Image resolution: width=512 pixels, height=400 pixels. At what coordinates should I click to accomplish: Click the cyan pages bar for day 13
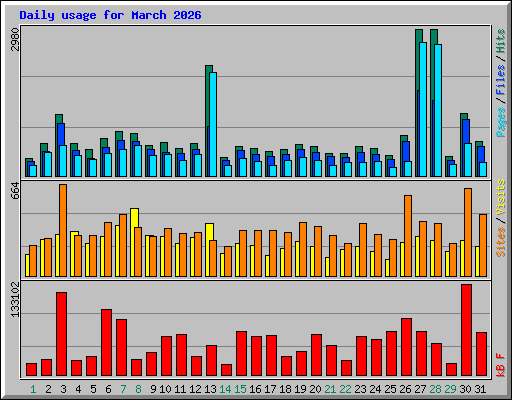[x=213, y=124]
